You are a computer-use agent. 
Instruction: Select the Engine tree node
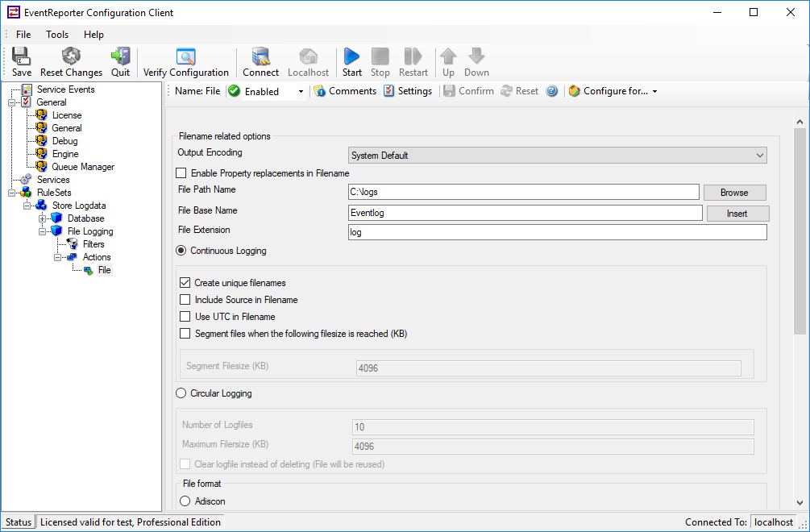tap(65, 154)
